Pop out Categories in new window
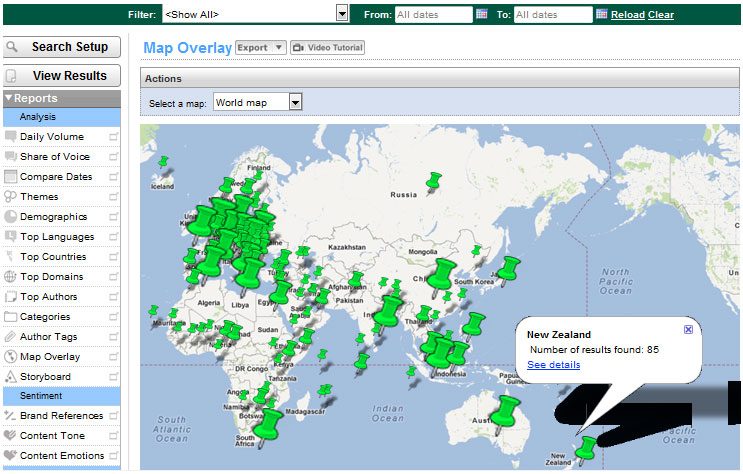The height and width of the screenshot is (474, 743). (113, 317)
